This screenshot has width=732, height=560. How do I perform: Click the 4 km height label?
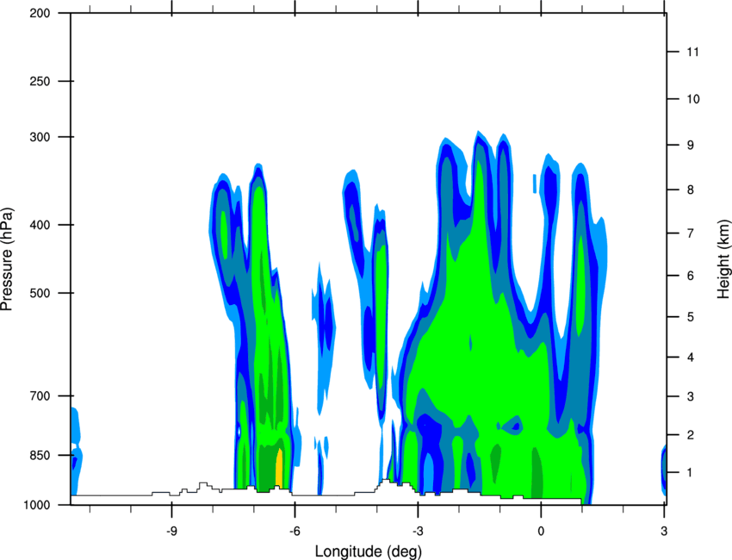(691, 358)
